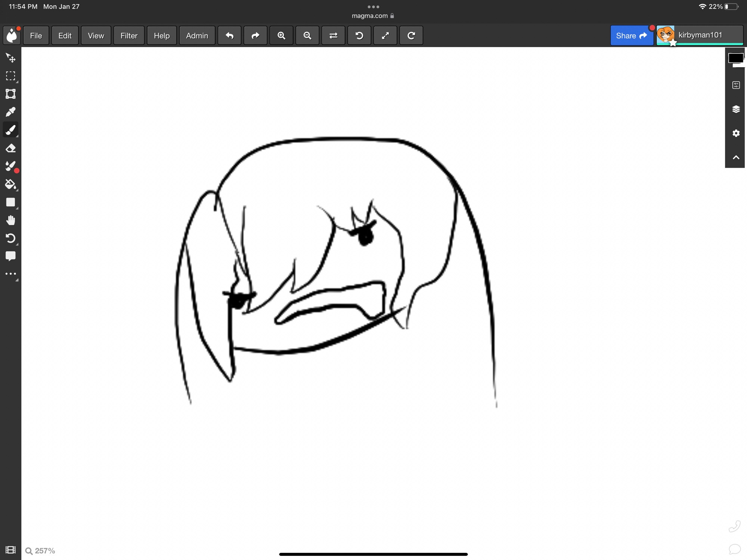Click the Undo arrow in top toolbar
This screenshot has height=560, width=747.
tap(229, 35)
